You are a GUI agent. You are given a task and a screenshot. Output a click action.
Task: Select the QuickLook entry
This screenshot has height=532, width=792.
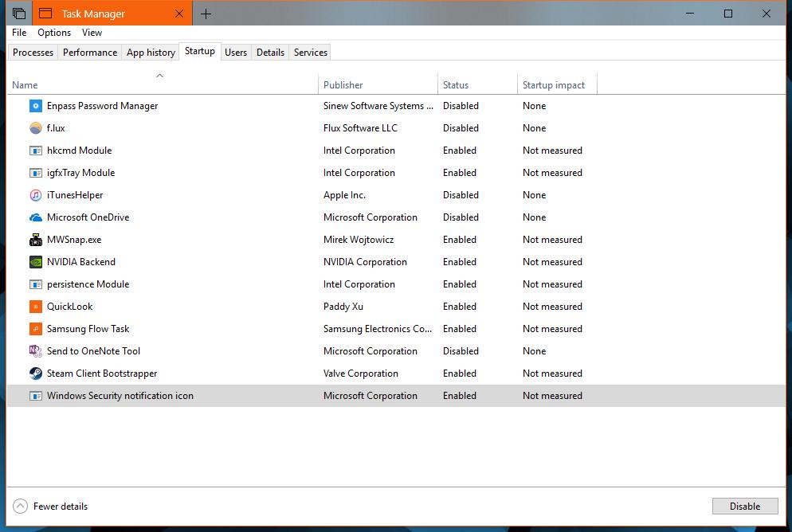pyautogui.click(x=69, y=307)
